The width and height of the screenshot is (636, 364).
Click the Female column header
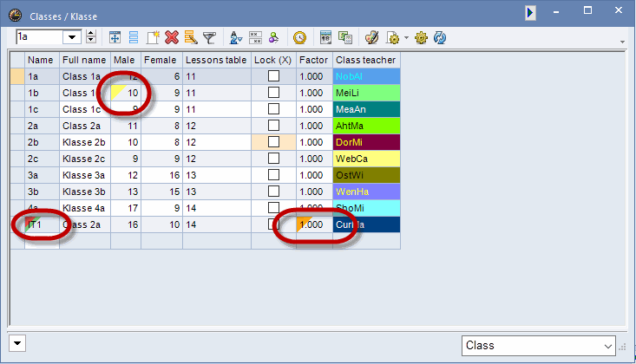(161, 60)
